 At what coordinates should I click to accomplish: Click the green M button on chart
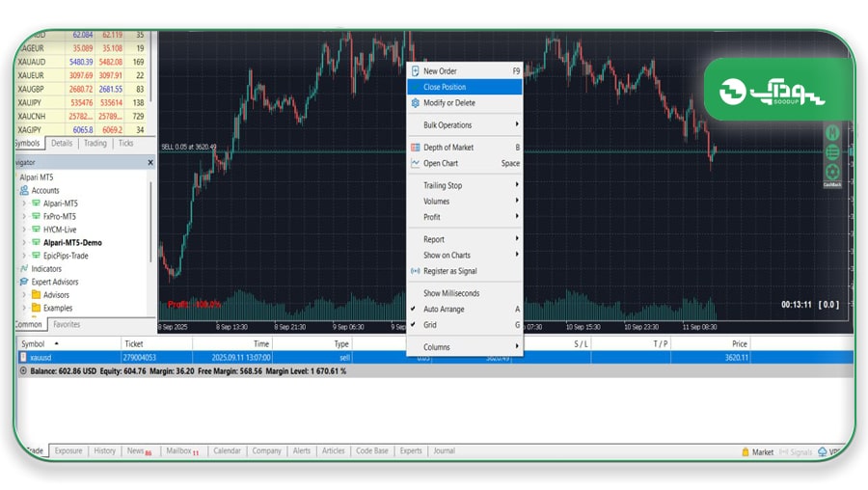(832, 133)
